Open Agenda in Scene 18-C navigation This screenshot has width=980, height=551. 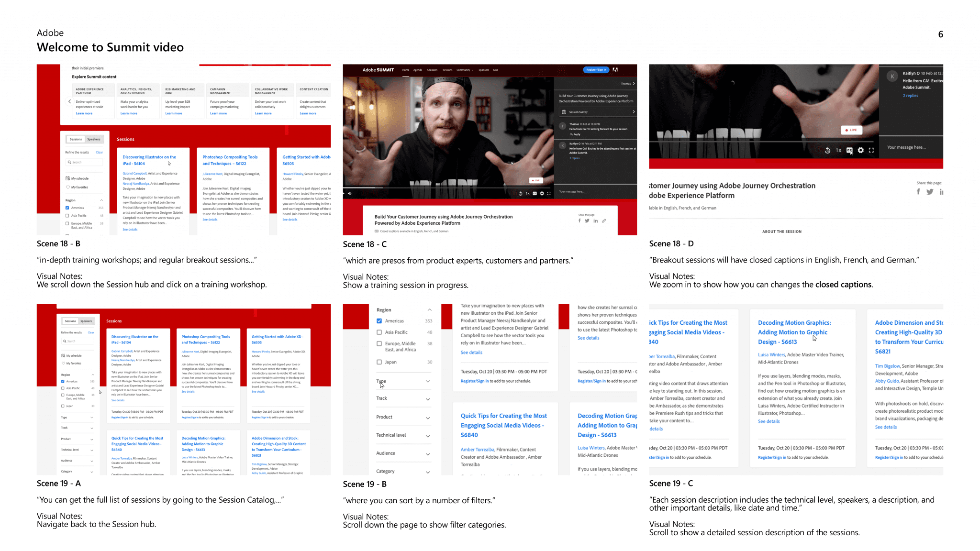click(418, 70)
